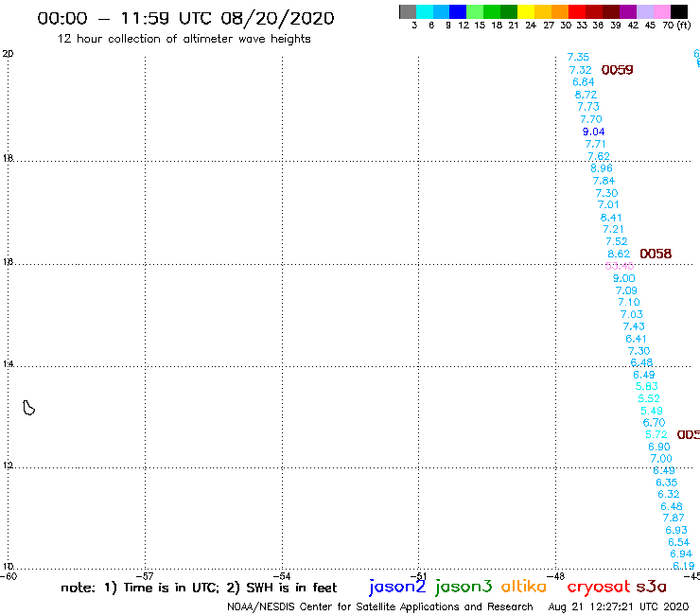
Task: Click the -54 longitude axis label
Action: pyautogui.click(x=282, y=576)
